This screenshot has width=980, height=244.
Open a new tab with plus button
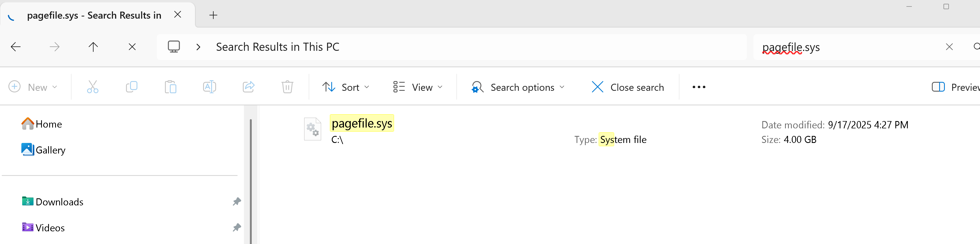(x=213, y=15)
